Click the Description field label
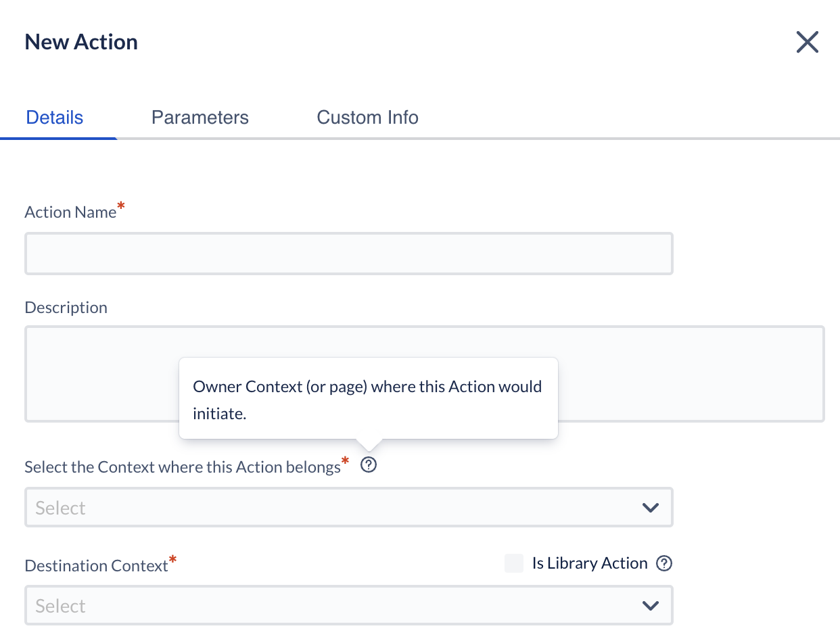 click(66, 308)
